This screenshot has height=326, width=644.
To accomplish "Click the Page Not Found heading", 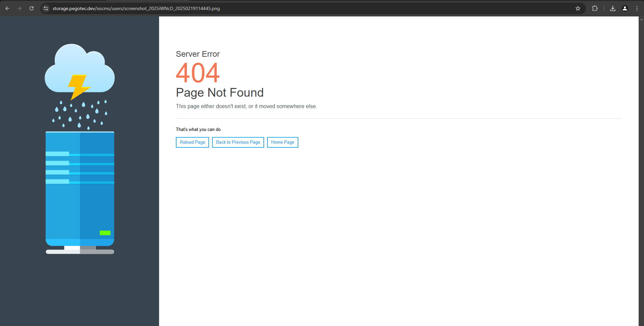I will tap(220, 93).
